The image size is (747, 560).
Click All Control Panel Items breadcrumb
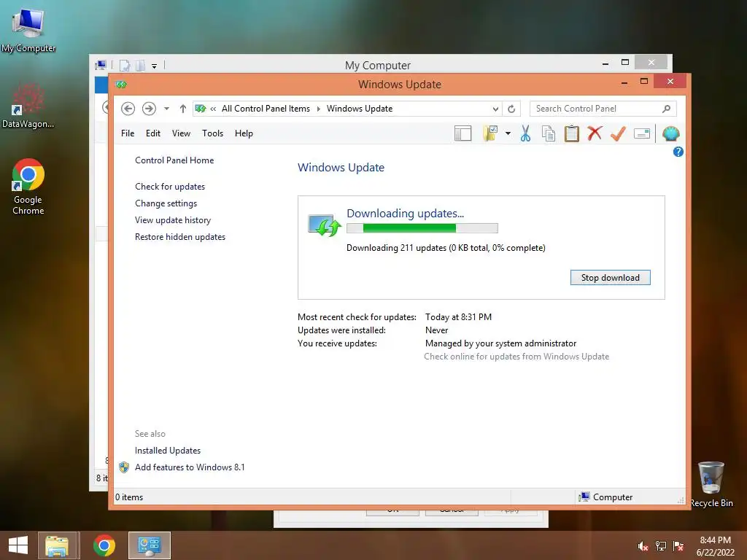click(x=266, y=109)
